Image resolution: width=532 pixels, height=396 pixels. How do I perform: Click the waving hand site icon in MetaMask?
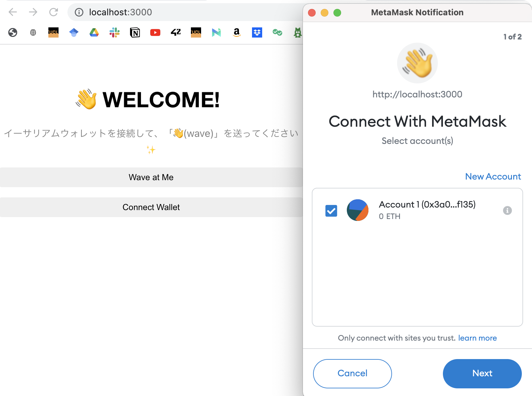click(x=417, y=63)
